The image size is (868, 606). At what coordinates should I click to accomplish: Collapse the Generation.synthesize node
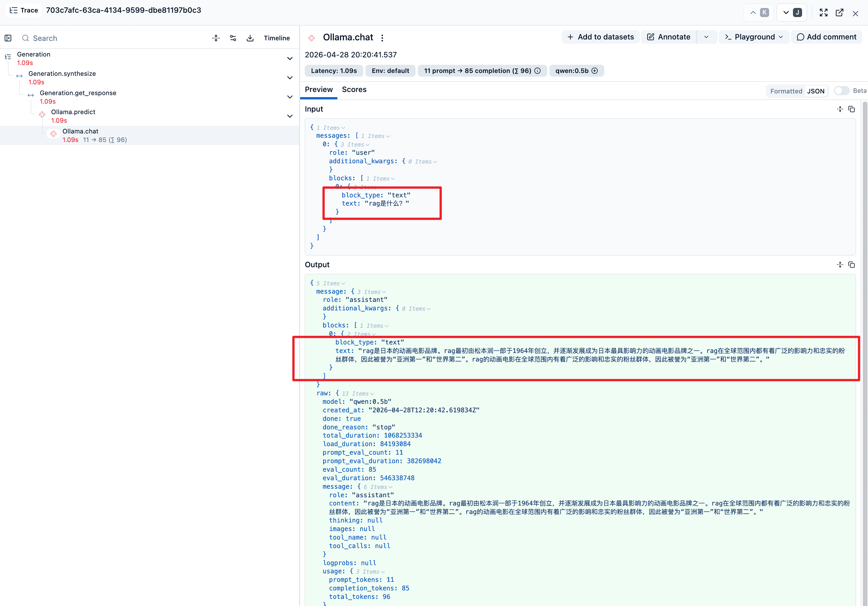pos(290,78)
